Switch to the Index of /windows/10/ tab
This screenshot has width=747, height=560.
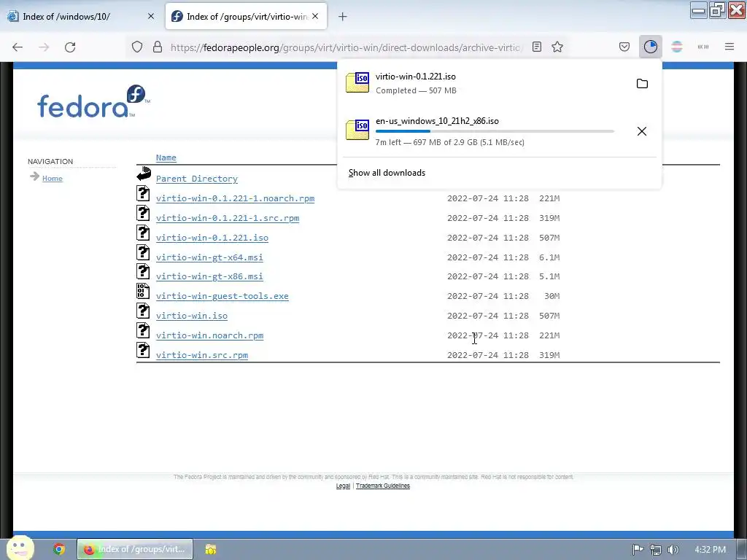[x=82, y=16]
